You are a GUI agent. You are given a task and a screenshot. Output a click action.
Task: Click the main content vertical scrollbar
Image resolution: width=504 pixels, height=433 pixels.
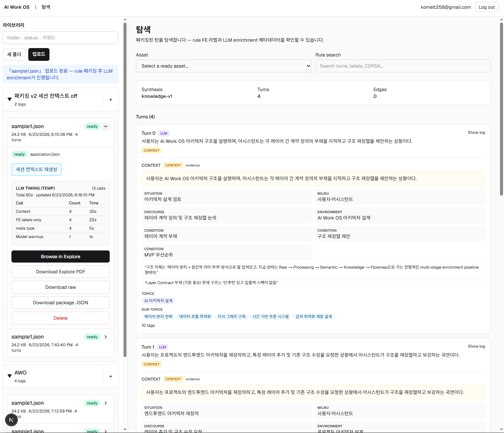pyautogui.click(x=501, y=109)
